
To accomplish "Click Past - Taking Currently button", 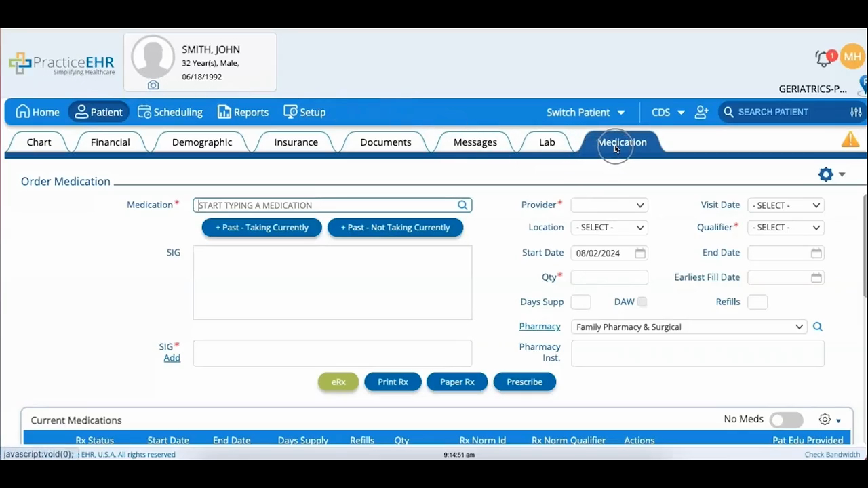I will (262, 228).
